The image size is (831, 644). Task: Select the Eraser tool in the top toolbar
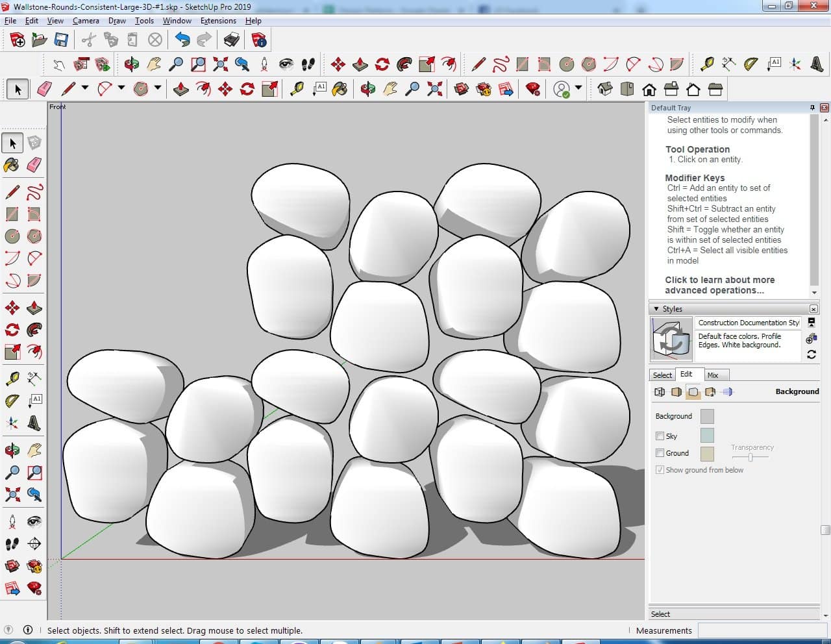45,89
